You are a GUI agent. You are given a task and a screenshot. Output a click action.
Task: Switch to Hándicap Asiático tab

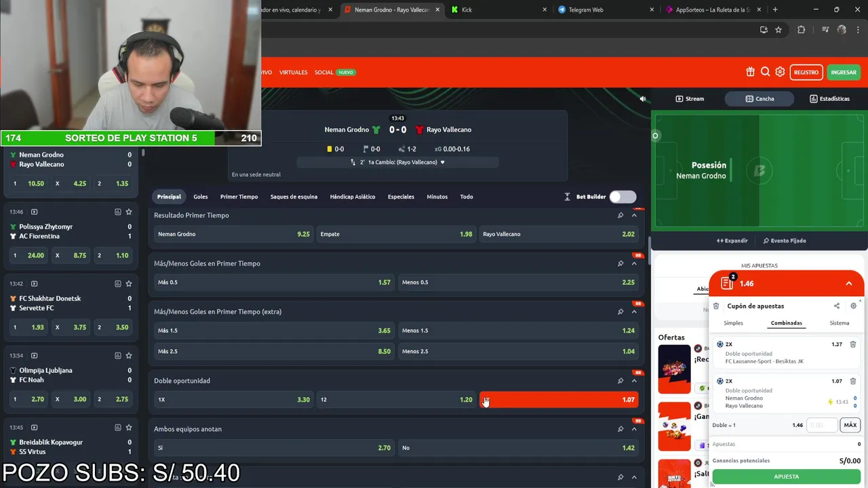click(x=353, y=197)
